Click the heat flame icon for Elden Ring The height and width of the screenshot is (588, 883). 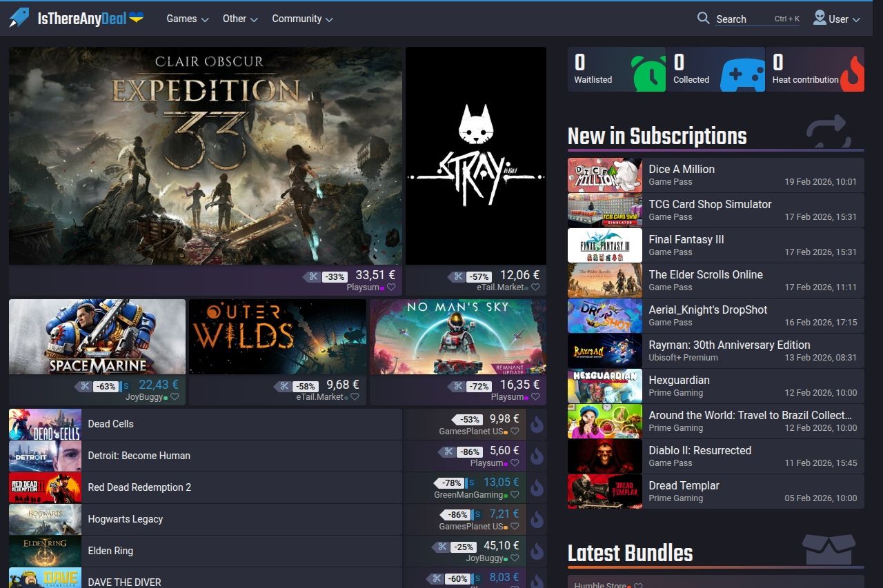(537, 551)
